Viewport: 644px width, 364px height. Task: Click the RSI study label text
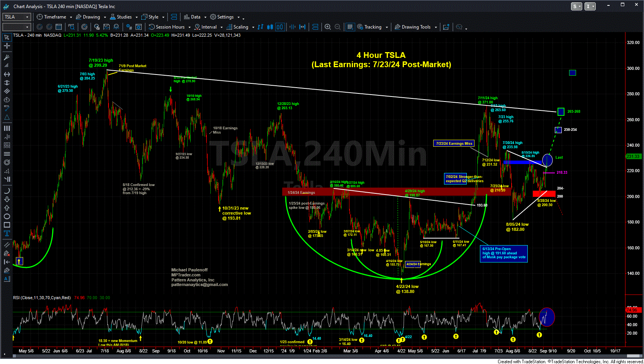(42, 298)
